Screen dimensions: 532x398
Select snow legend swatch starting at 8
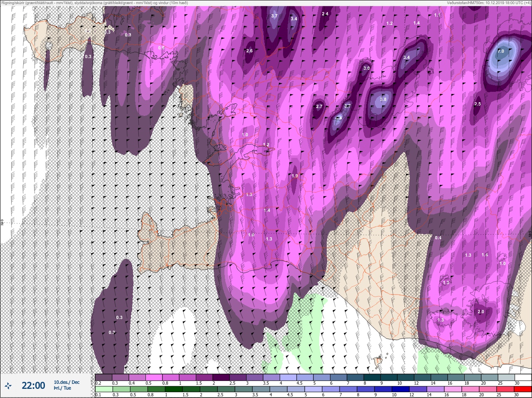372,378
